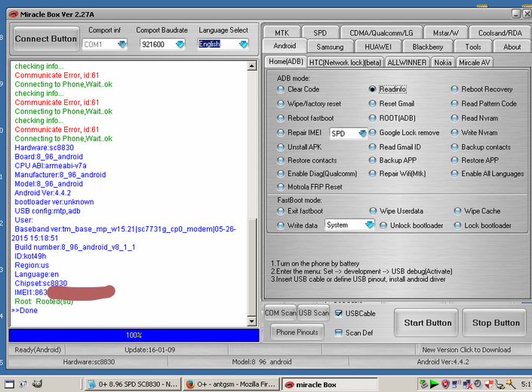The height and width of the screenshot is (392, 532).
Task: Click the white cross shield tray icon
Action: (489, 384)
